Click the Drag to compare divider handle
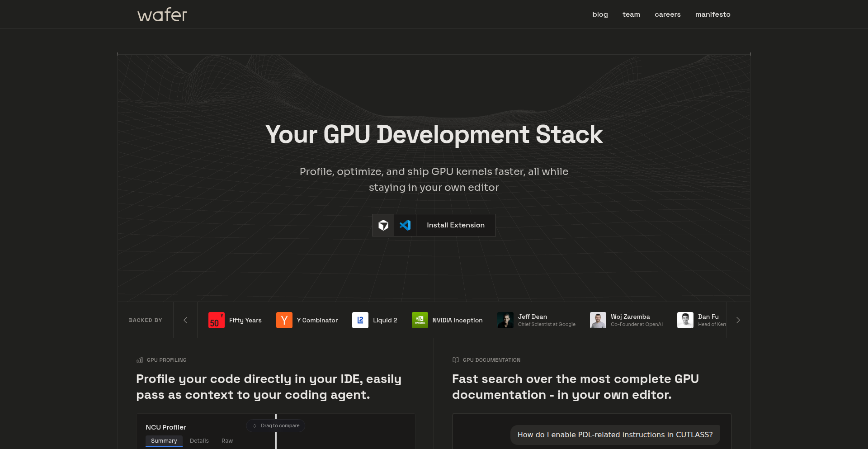Viewport: 868px width, 449px height. (x=275, y=425)
